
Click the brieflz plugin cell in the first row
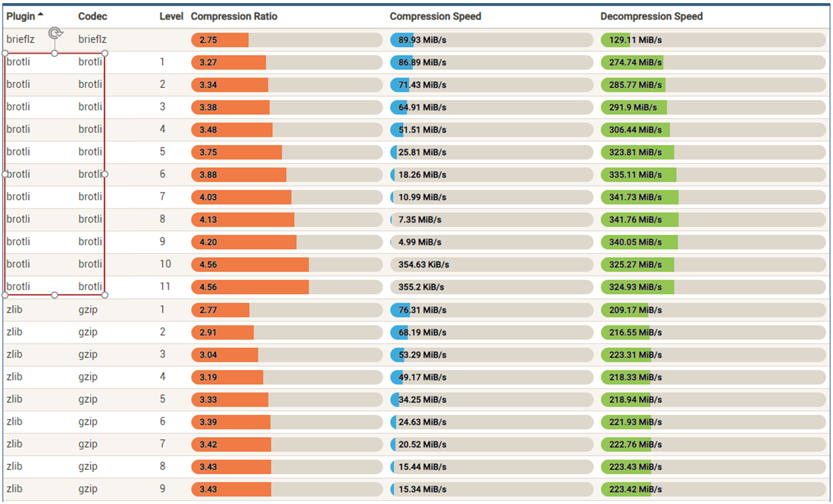pos(20,40)
